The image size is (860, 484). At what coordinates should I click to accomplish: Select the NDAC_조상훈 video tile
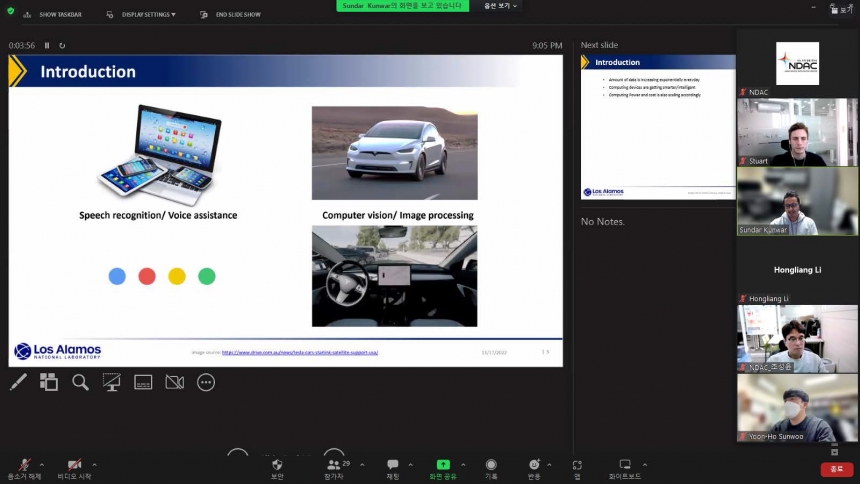click(x=797, y=339)
